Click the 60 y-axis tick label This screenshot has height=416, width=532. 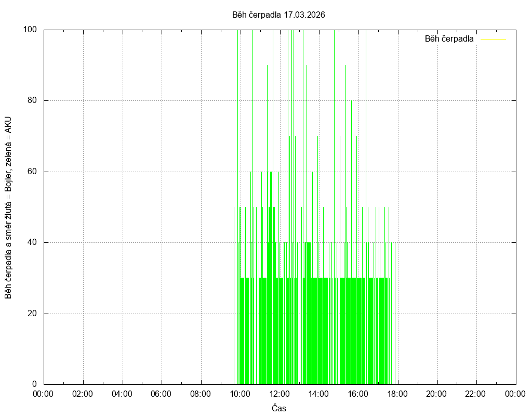pos(32,172)
